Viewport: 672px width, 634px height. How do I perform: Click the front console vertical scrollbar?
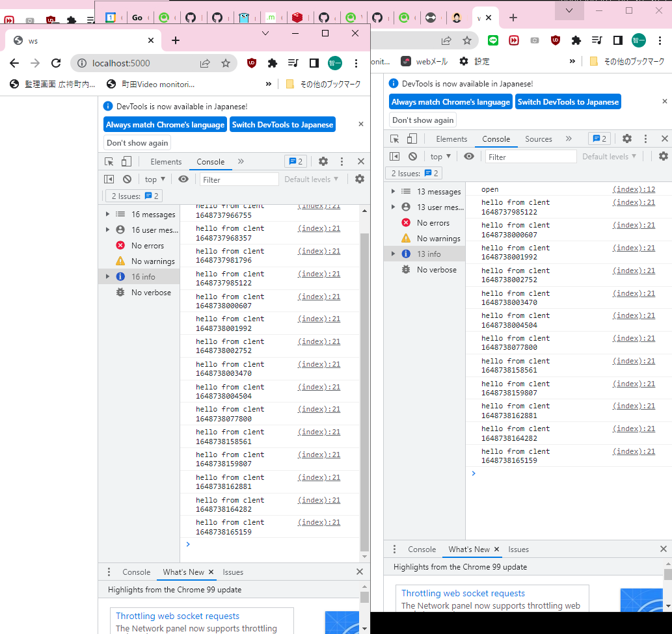364,390
